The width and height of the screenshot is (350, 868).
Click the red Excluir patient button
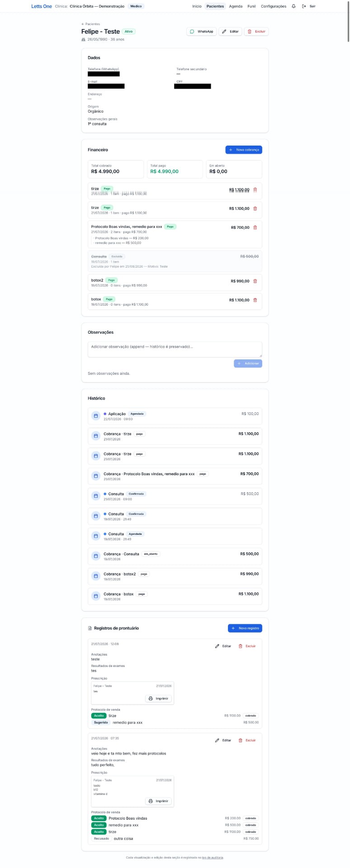(x=256, y=32)
